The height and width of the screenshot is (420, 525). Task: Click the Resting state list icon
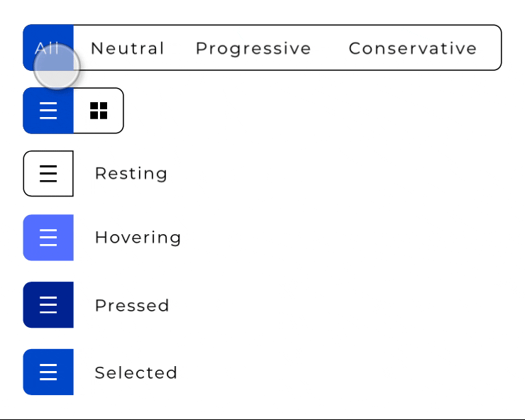pyautogui.click(x=48, y=174)
